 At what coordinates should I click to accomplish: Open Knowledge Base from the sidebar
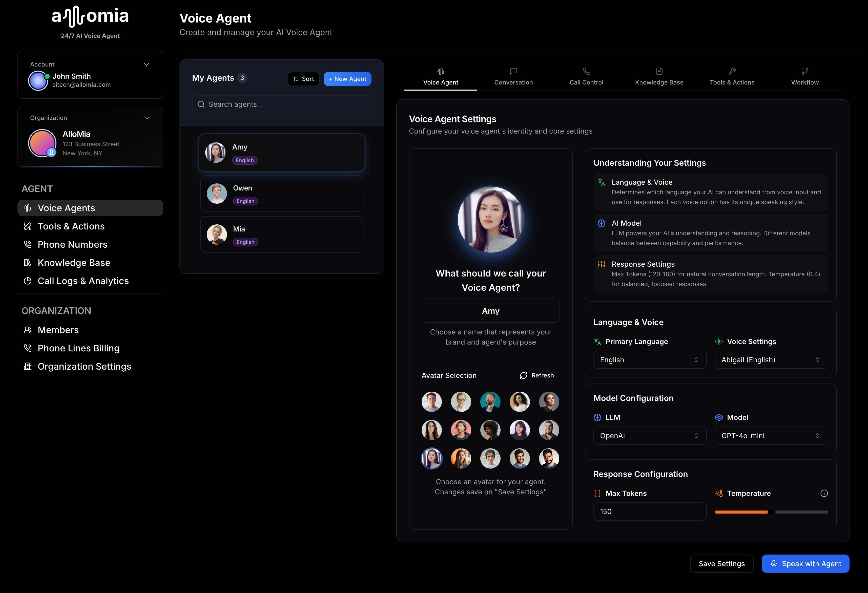[x=74, y=263]
